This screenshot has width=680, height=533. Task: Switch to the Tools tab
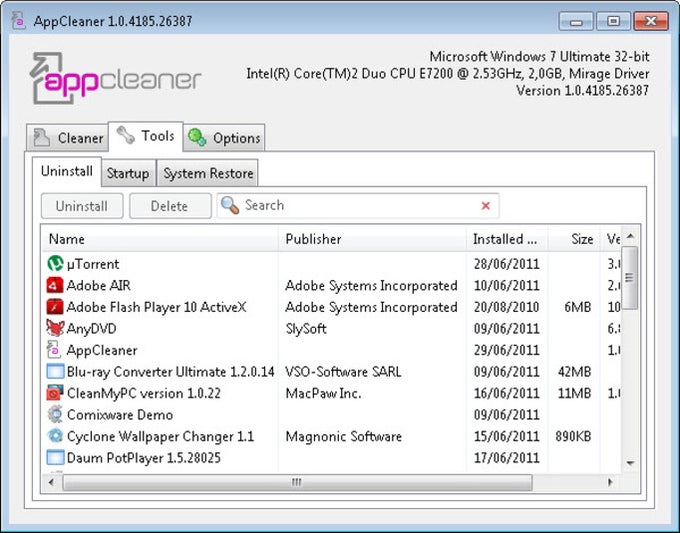[146, 136]
